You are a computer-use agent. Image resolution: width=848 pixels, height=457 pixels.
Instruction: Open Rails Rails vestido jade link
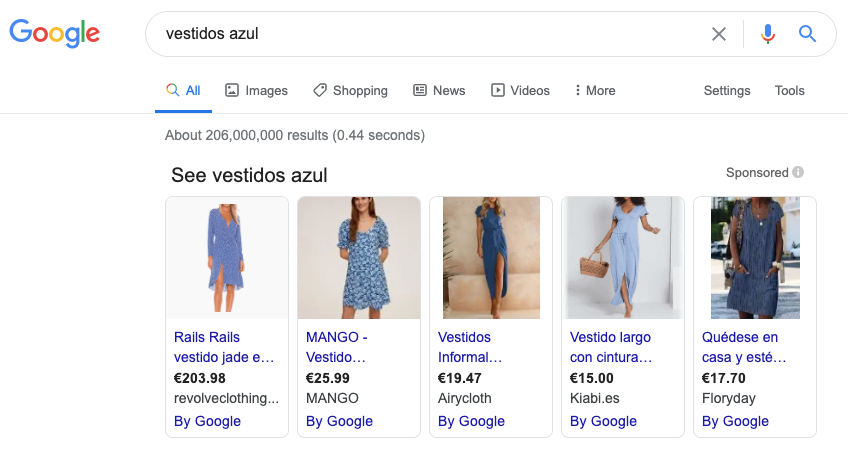click(224, 347)
